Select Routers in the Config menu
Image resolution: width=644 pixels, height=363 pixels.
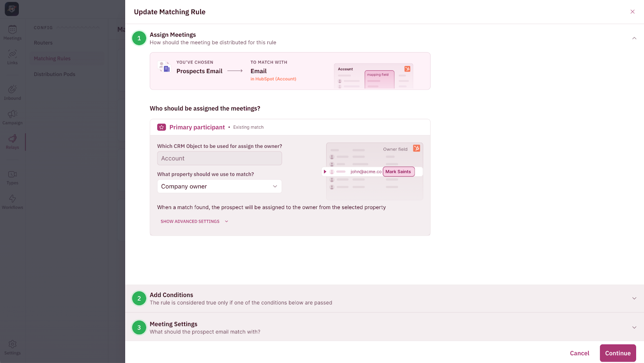coord(43,43)
